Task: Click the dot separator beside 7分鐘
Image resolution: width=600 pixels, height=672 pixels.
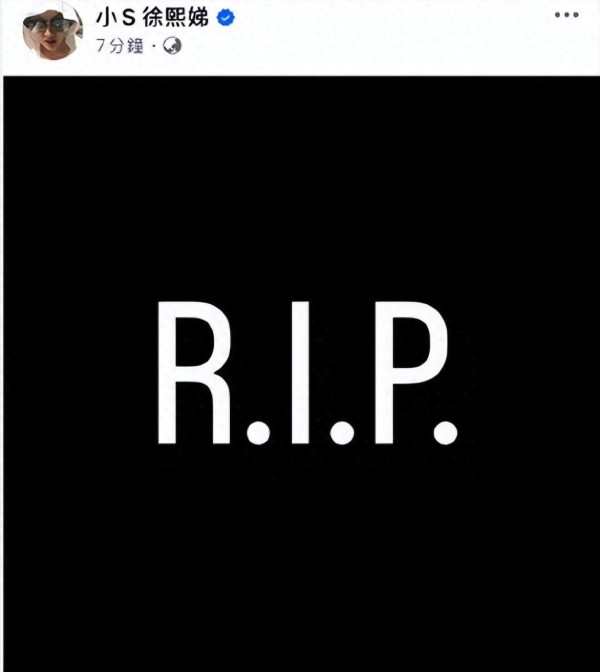Action: pyautogui.click(x=153, y=46)
